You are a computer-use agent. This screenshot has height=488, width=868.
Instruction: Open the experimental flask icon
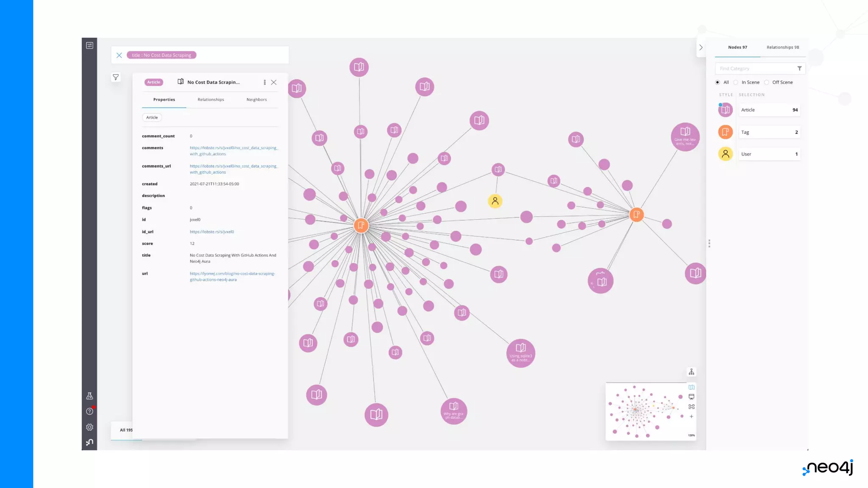point(89,396)
